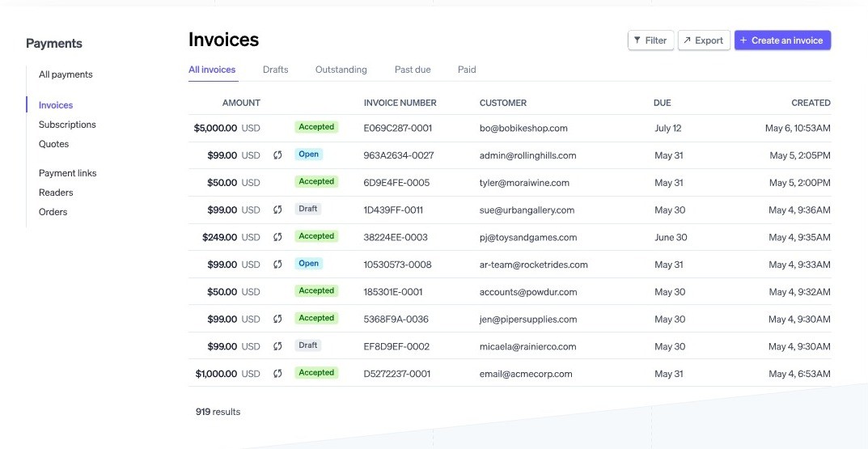Click Open badge for 10530573-0008

[x=308, y=264]
